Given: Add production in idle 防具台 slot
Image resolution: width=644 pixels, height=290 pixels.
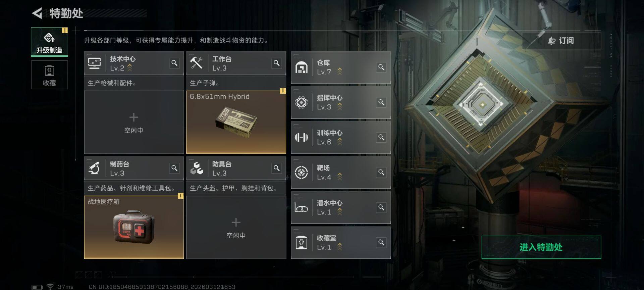Looking at the screenshot, I should 236,227.
